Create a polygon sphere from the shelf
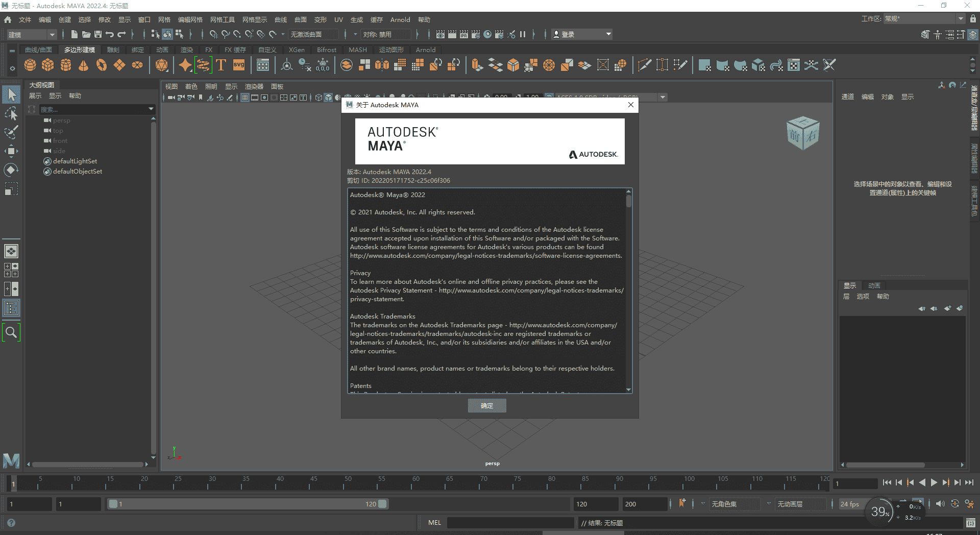 (x=30, y=65)
